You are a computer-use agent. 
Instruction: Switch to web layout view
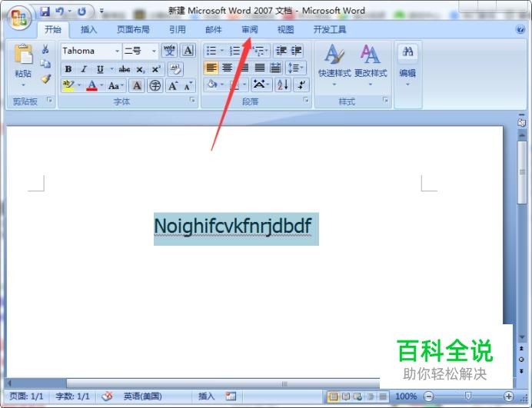[358, 396]
